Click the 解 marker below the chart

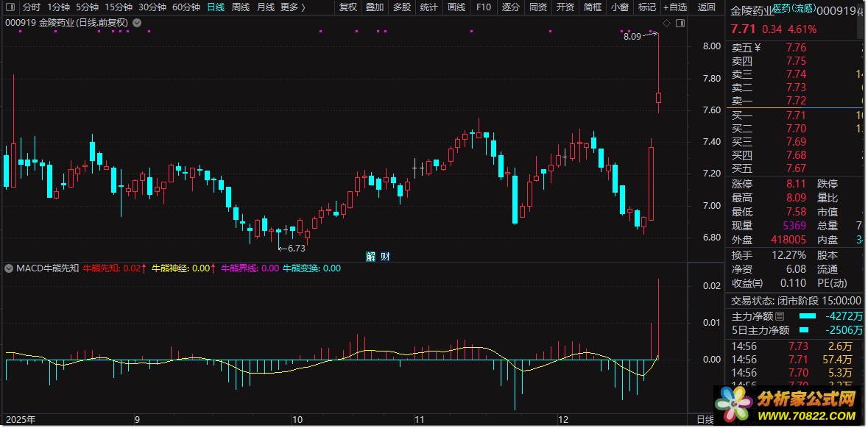[370, 257]
